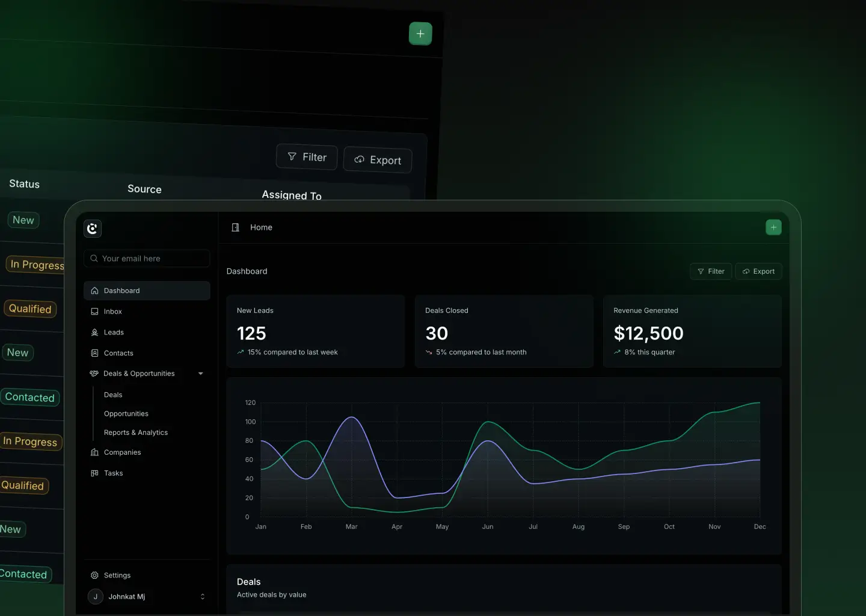Viewport: 866px width, 616px height.
Task: Click the Home breadcrumb icon
Action: tap(235, 227)
